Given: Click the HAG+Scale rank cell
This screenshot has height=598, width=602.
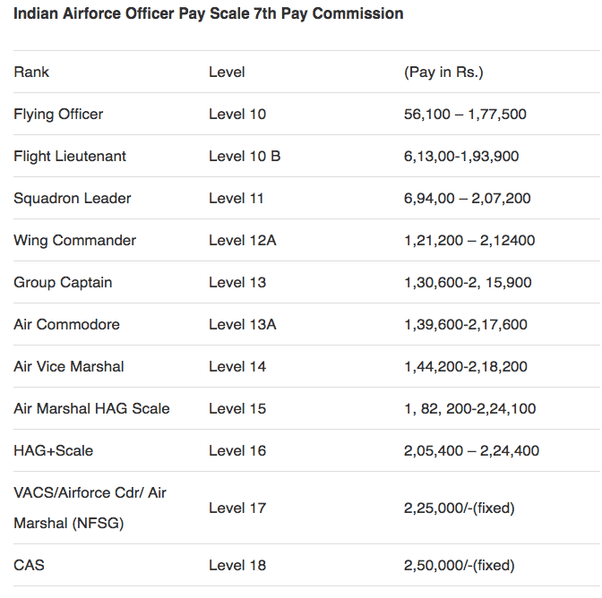Looking at the screenshot, I should [54, 450].
